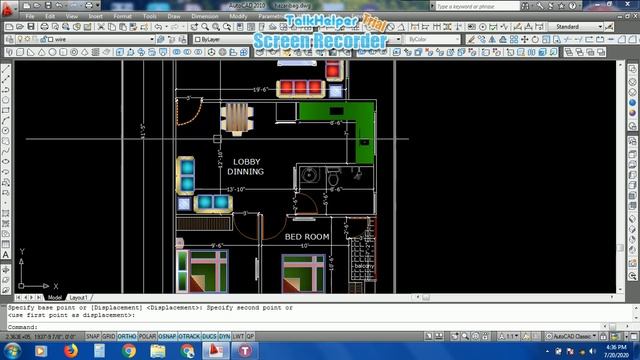
Task: Open annotation scale 1:1 dropdown
Action: [509, 336]
